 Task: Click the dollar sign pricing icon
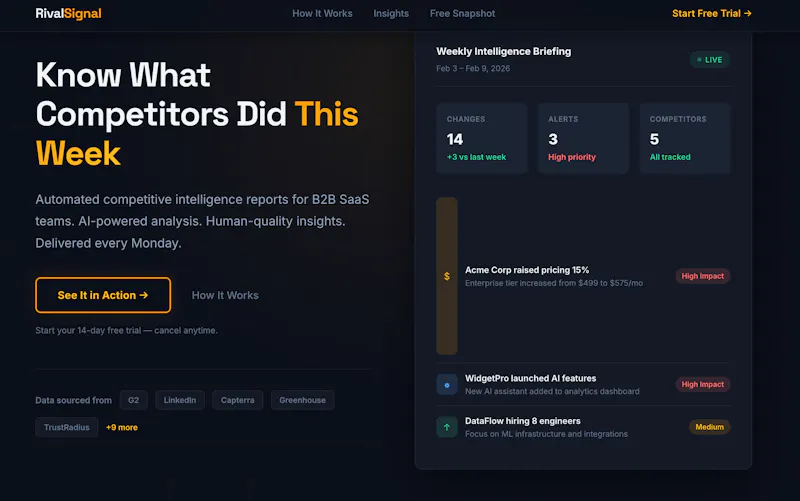coord(446,276)
